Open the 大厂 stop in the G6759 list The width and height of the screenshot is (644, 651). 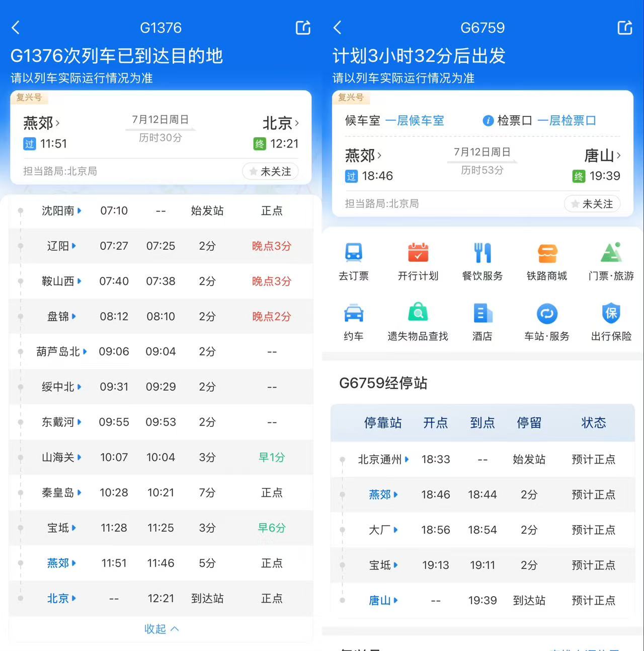tap(383, 530)
